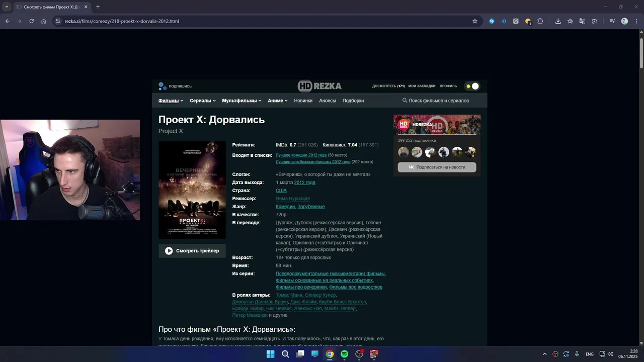Click the Chrome icon in the taskbar
Viewport: 644px width, 362px height.
point(330,354)
